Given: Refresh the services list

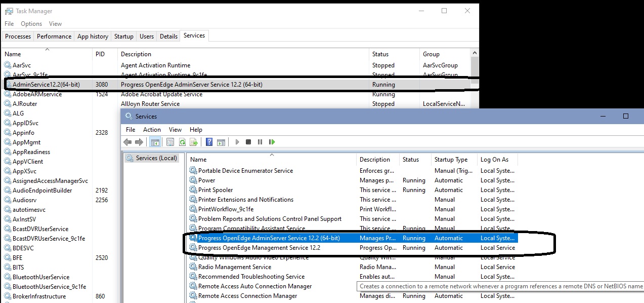Looking at the screenshot, I should point(182,142).
